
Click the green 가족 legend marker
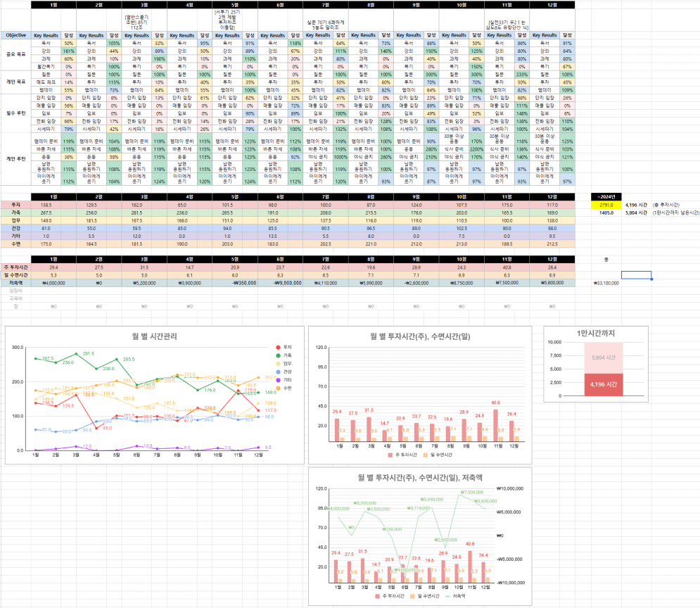point(278,355)
